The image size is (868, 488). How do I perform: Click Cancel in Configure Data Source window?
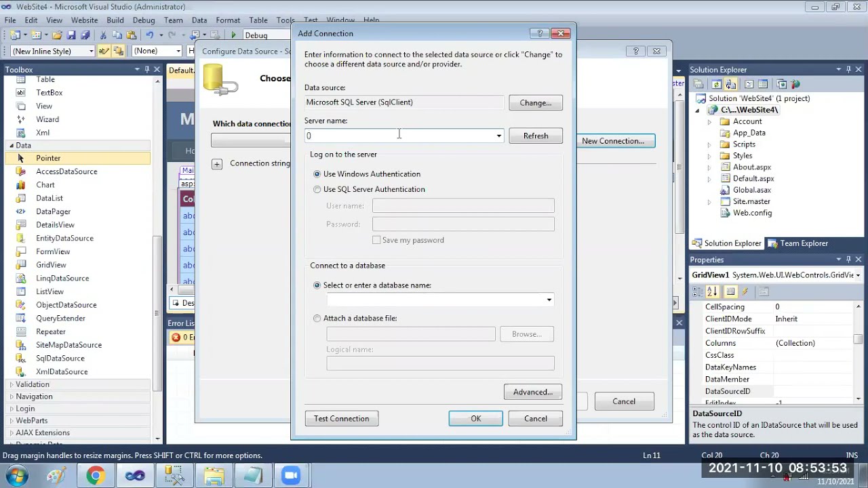coord(624,401)
